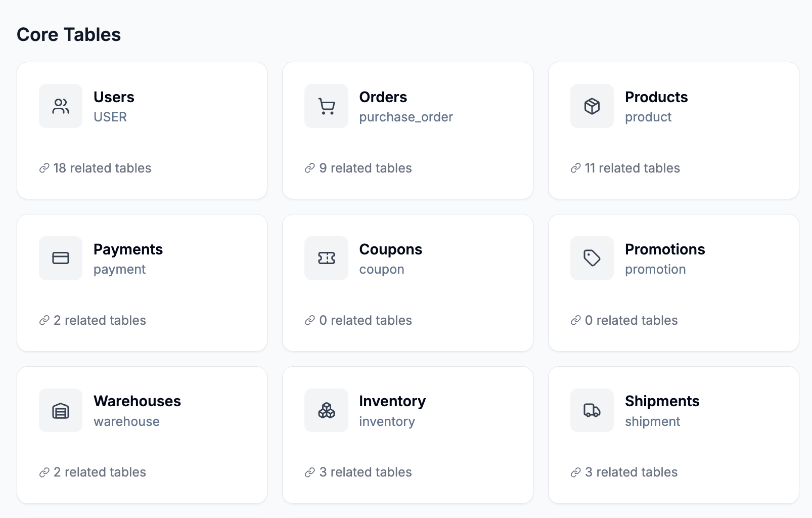The image size is (812, 518).
Task: Open the Users table card
Action: [x=142, y=131]
